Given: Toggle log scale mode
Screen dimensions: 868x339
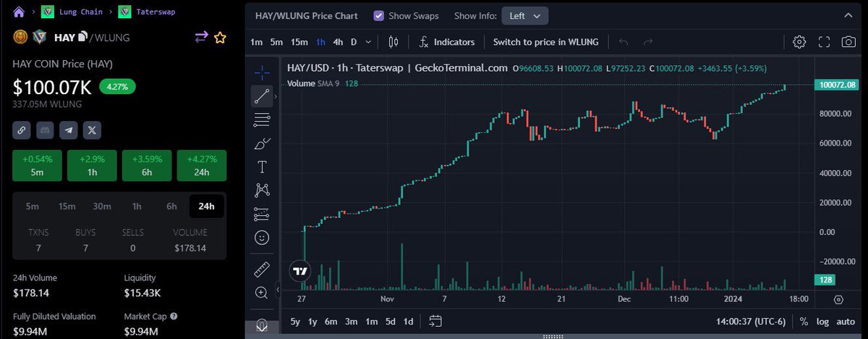Looking at the screenshot, I should tap(822, 322).
